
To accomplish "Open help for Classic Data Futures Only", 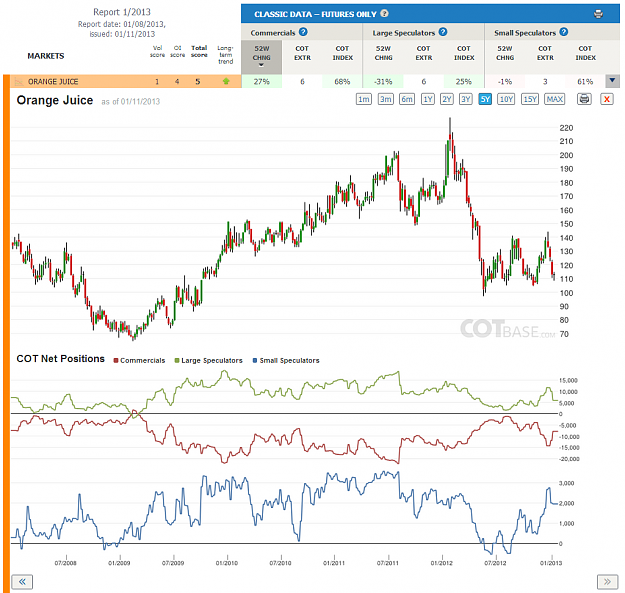I will 384,14.
